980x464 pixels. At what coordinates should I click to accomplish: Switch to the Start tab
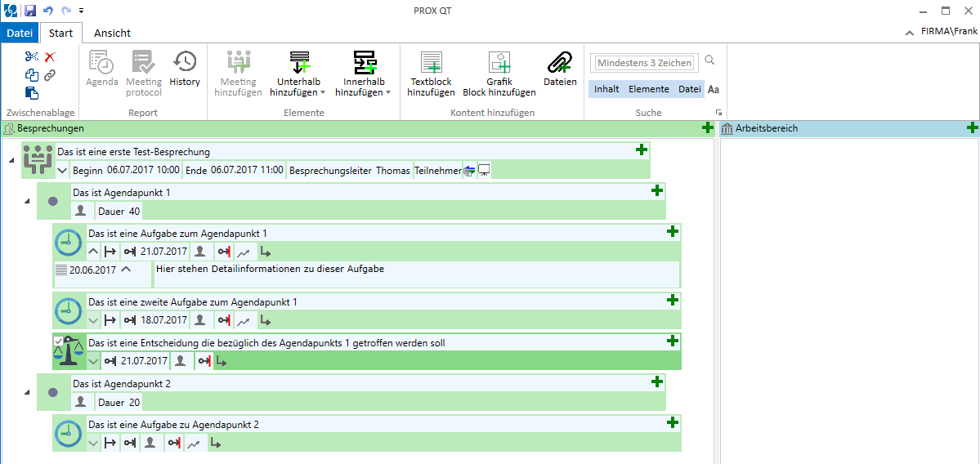tap(60, 33)
